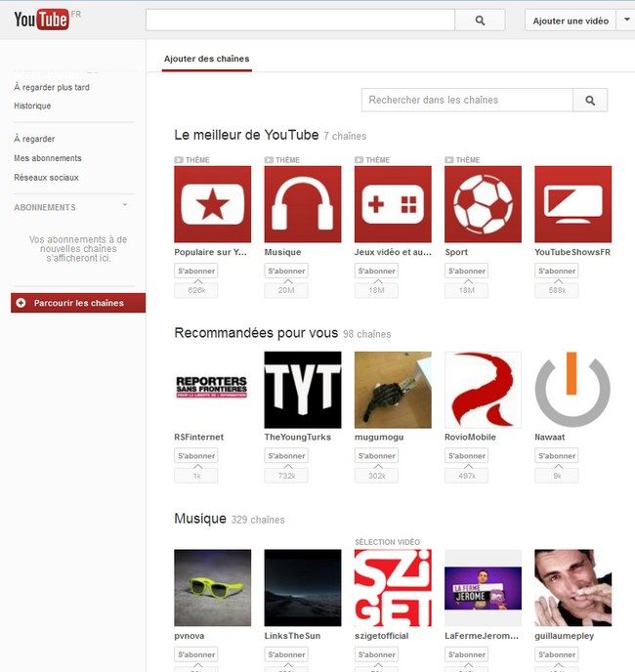Subscribe to the TheYoungTurks channel
The width and height of the screenshot is (635, 672).
click(286, 455)
